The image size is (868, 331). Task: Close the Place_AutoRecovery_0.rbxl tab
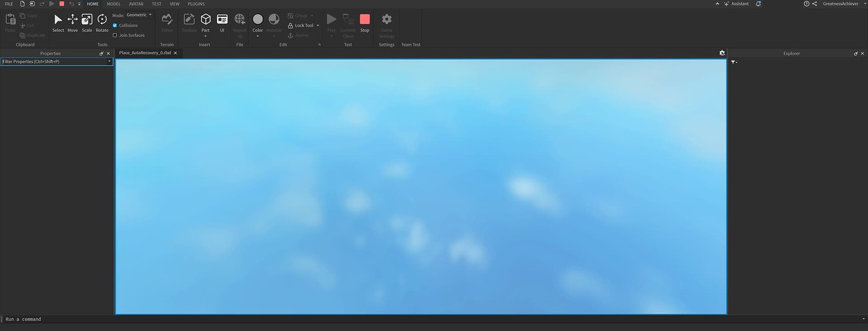pos(175,53)
